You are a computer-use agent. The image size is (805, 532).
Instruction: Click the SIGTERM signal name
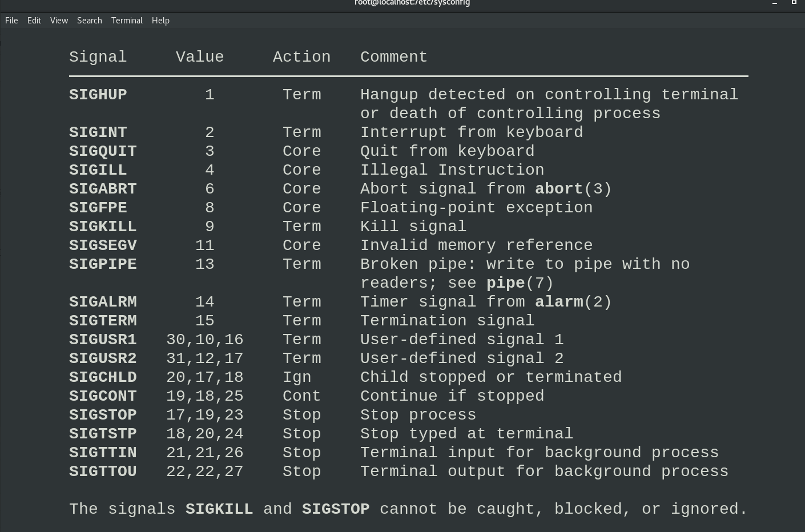pyautogui.click(x=103, y=321)
